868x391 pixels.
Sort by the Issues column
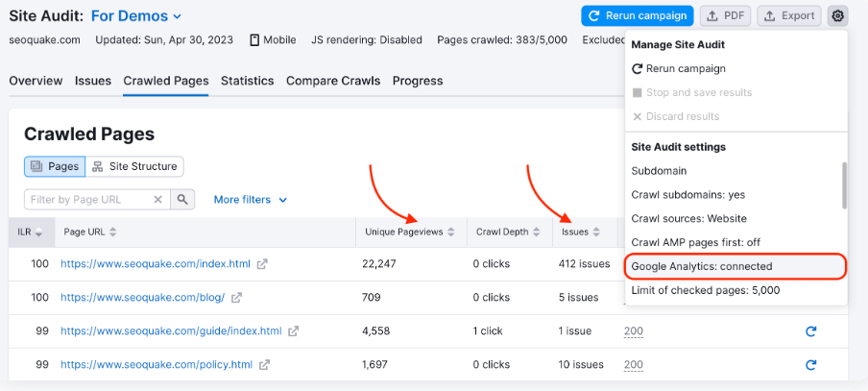click(581, 232)
